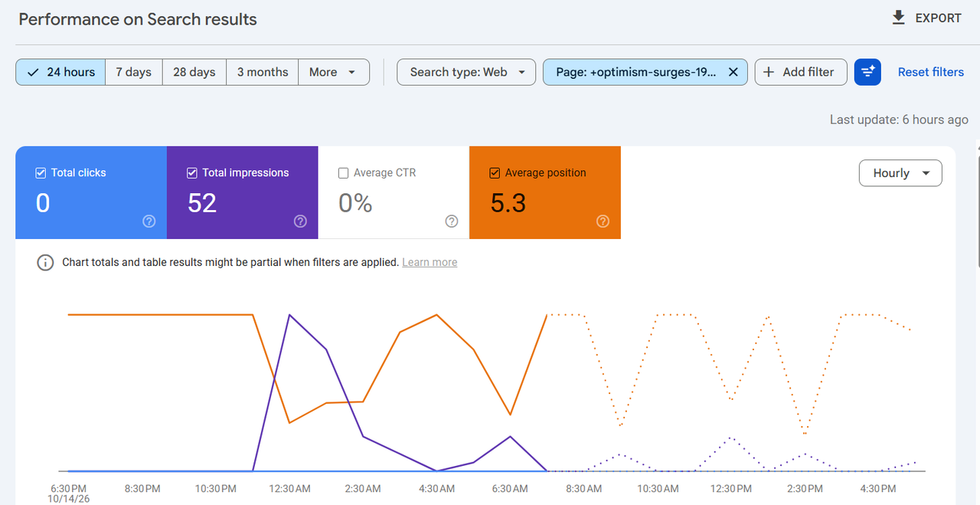Image resolution: width=980 pixels, height=505 pixels.
Task: Click the Reset filters link
Action: pos(931,72)
